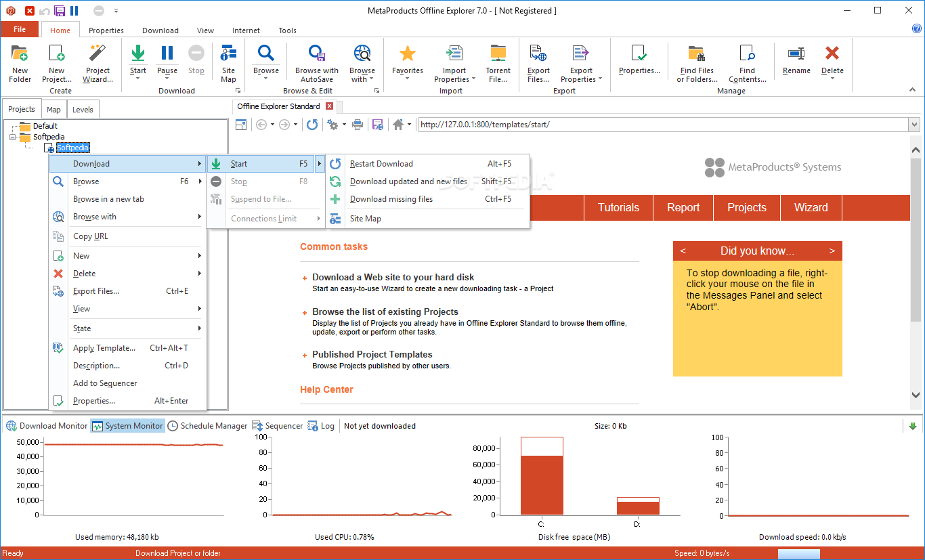Image resolution: width=925 pixels, height=560 pixels.
Task: Switch to the Internet ribbon tab
Action: tap(246, 30)
